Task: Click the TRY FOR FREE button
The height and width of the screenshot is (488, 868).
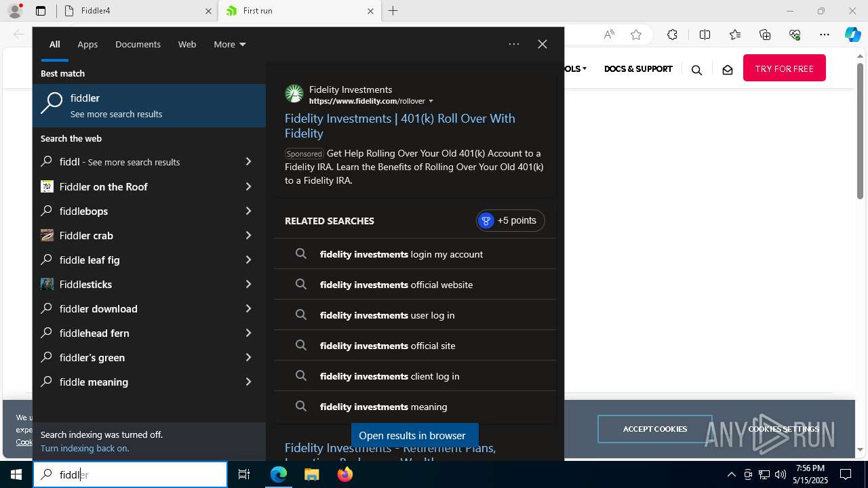Action: coord(785,68)
